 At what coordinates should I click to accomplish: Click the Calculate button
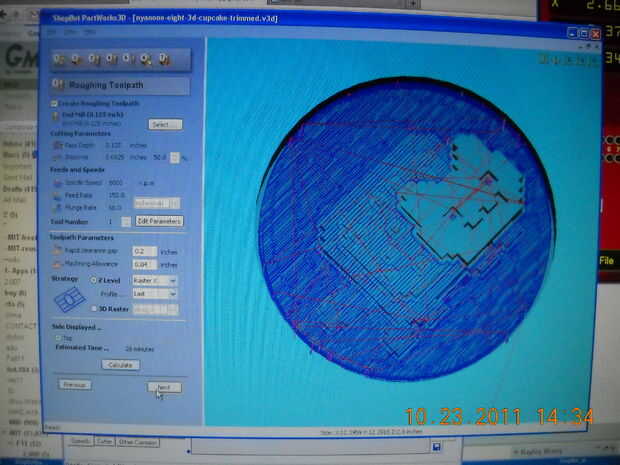click(121, 365)
